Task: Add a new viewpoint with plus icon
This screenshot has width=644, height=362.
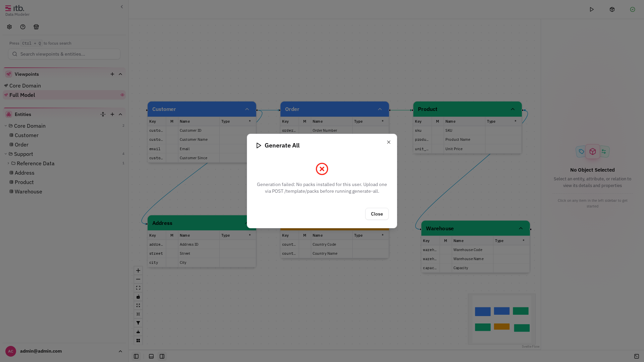Action: [x=112, y=74]
